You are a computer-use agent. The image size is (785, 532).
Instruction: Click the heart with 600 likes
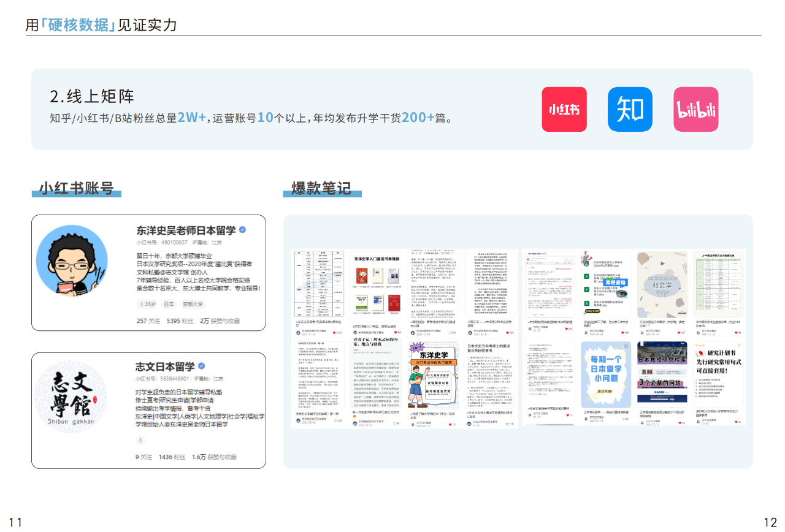click(x=451, y=332)
